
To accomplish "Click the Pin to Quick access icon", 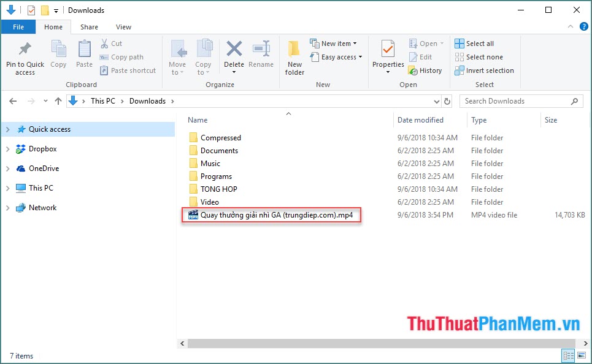I will coord(25,50).
